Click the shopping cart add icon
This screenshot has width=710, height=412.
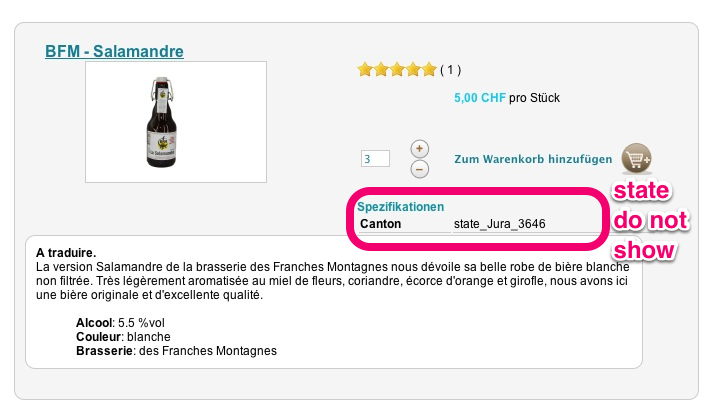636,158
